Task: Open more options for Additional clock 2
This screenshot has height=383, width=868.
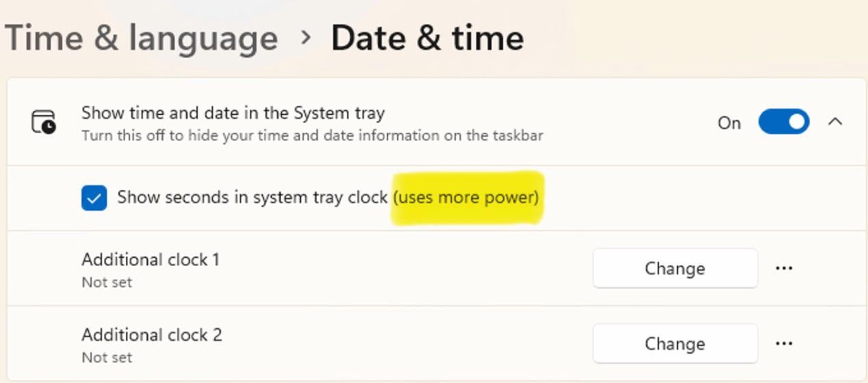Action: (784, 343)
